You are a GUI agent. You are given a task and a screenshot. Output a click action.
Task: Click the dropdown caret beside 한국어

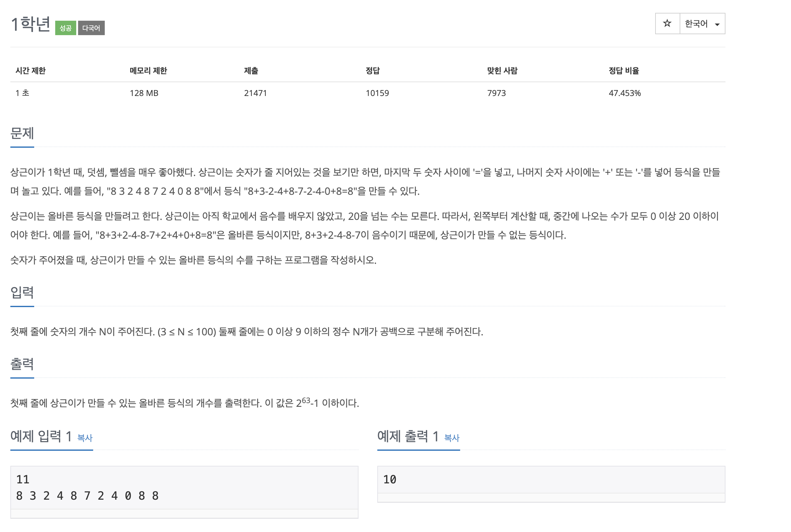717,24
